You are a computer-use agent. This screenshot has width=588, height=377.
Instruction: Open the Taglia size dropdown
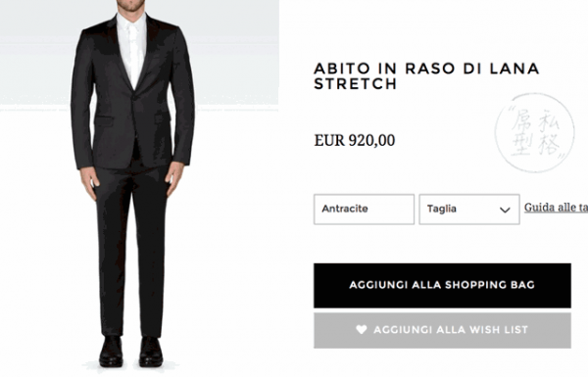[469, 210]
